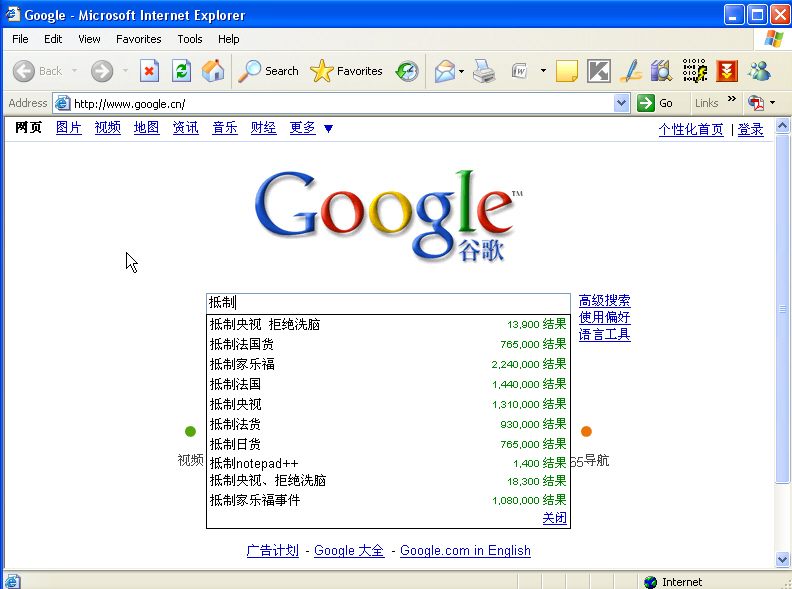Click the Internet zone globe icon
The image size is (792, 589).
pos(651,582)
